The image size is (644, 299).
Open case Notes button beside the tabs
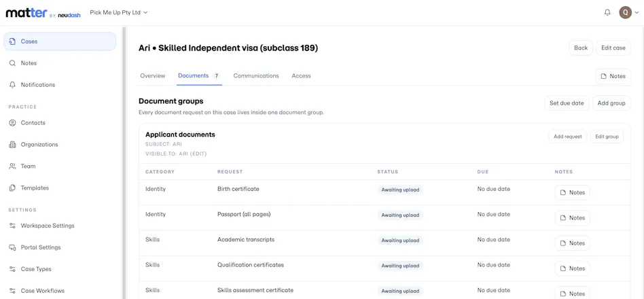click(613, 76)
